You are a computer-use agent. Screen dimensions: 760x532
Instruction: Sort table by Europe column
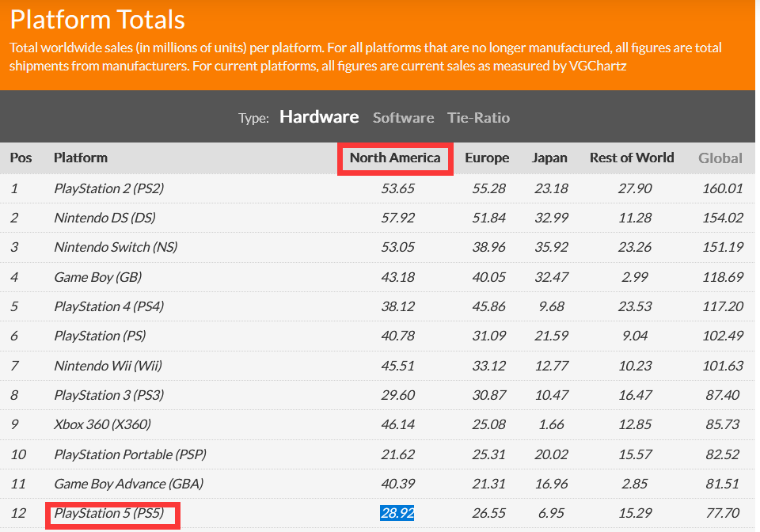point(487,158)
